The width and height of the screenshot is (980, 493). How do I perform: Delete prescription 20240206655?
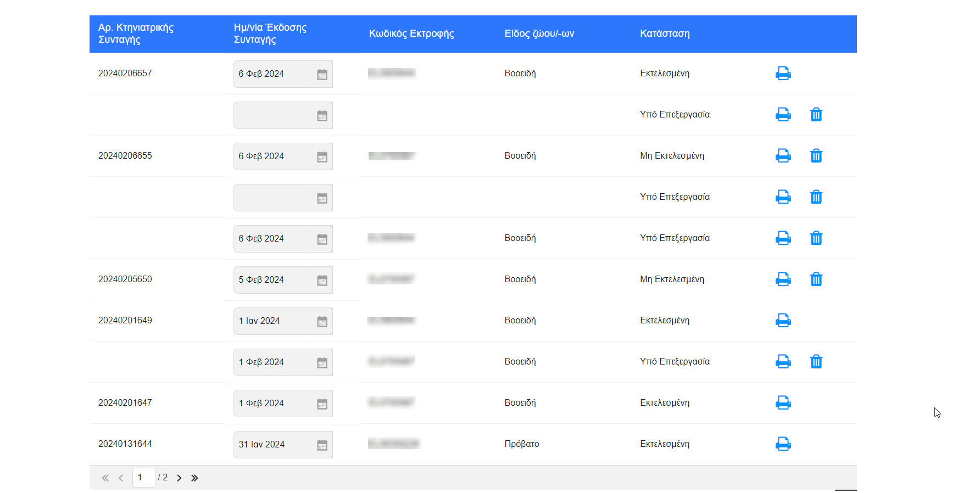click(816, 155)
